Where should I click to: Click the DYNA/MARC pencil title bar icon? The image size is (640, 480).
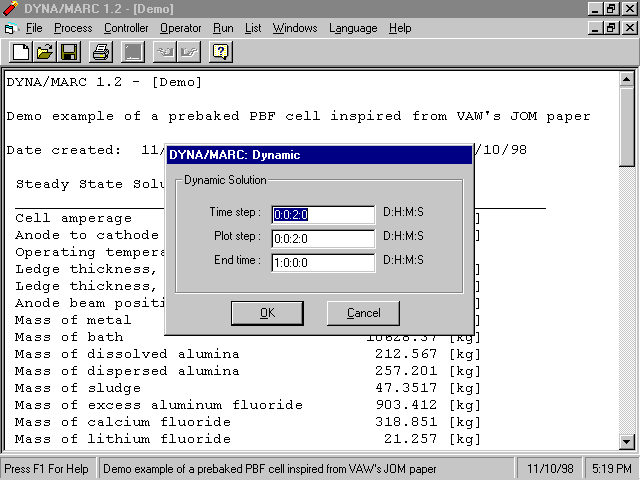pyautogui.click(x=10, y=8)
